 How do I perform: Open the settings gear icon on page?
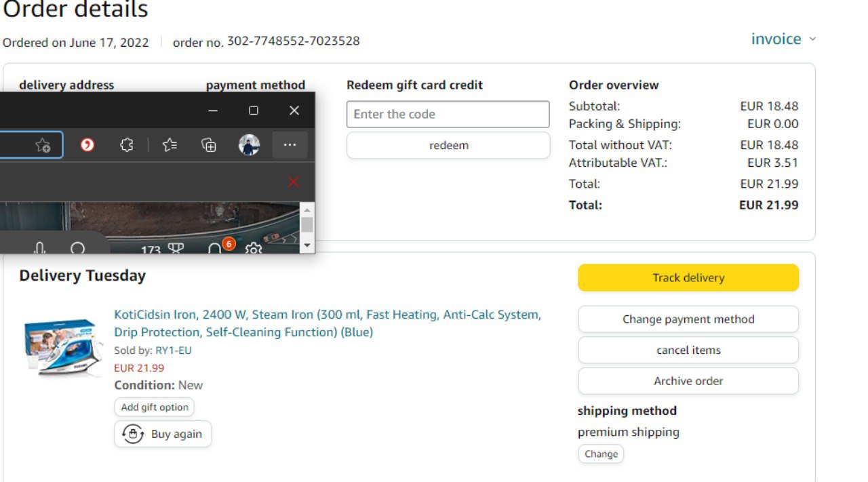[x=254, y=249]
